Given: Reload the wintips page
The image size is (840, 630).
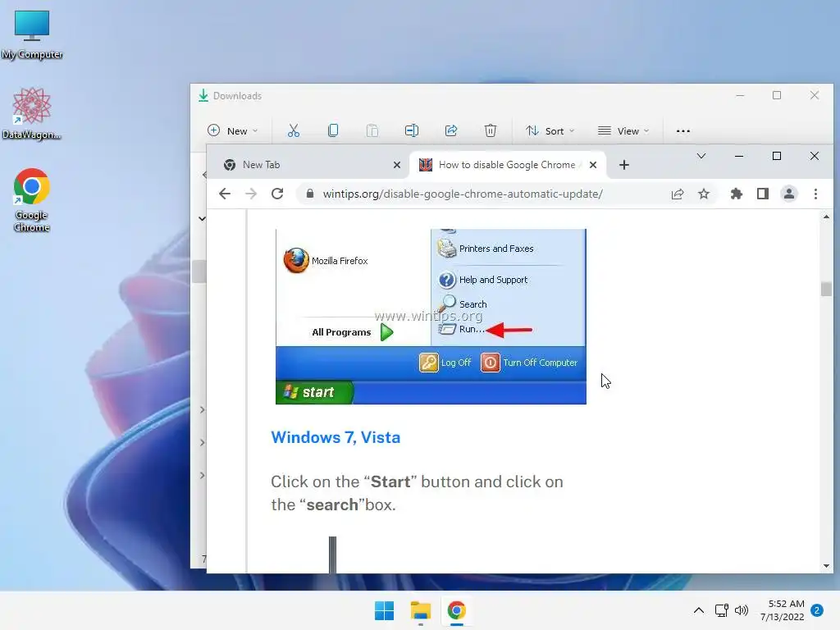Looking at the screenshot, I should tap(277, 194).
